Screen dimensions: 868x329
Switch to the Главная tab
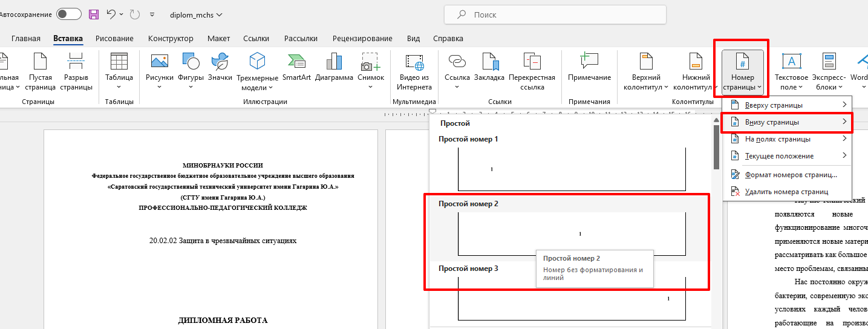tap(26, 38)
